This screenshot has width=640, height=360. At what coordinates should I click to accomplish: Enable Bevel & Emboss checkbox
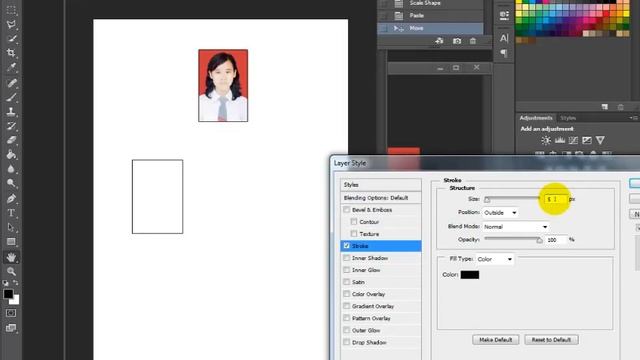[x=347, y=210]
